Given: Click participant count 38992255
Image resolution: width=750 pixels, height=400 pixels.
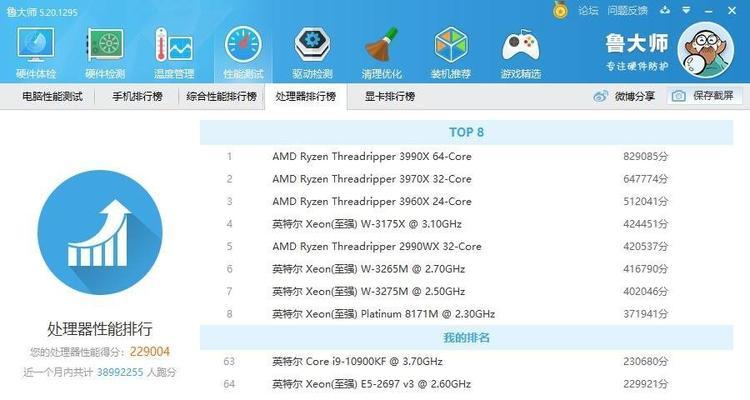Looking at the screenshot, I should pos(120,372).
